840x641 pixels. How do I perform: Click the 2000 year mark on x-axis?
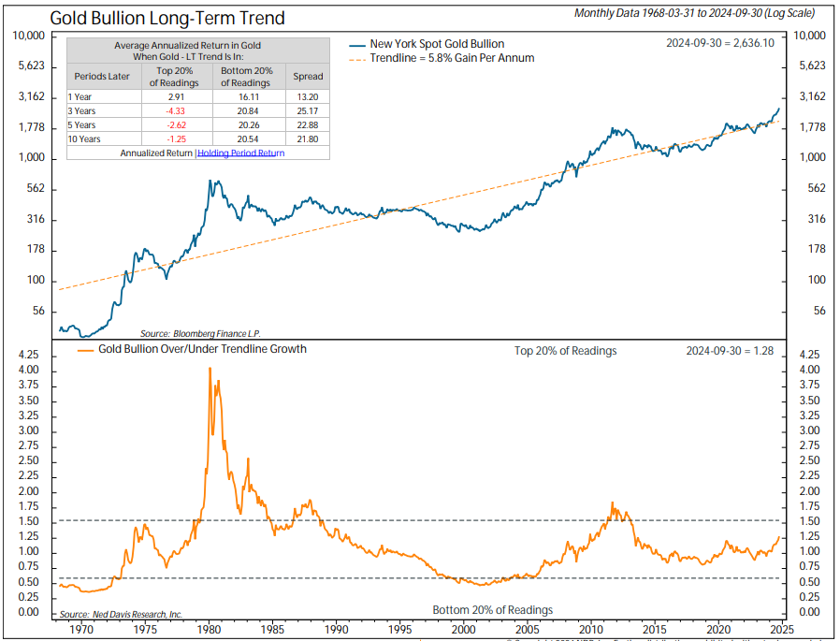point(464,629)
